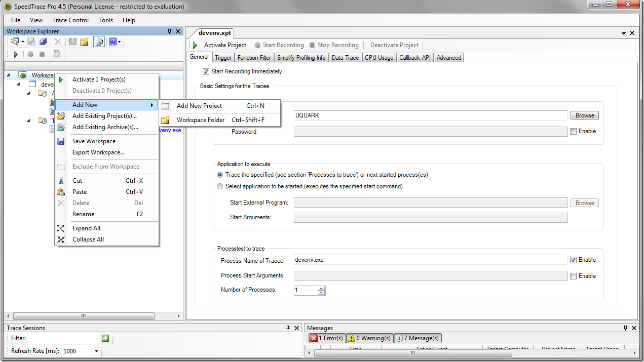Open dropdown arrow next to help icon
The width and height of the screenshot is (644, 362).
pos(119,42)
